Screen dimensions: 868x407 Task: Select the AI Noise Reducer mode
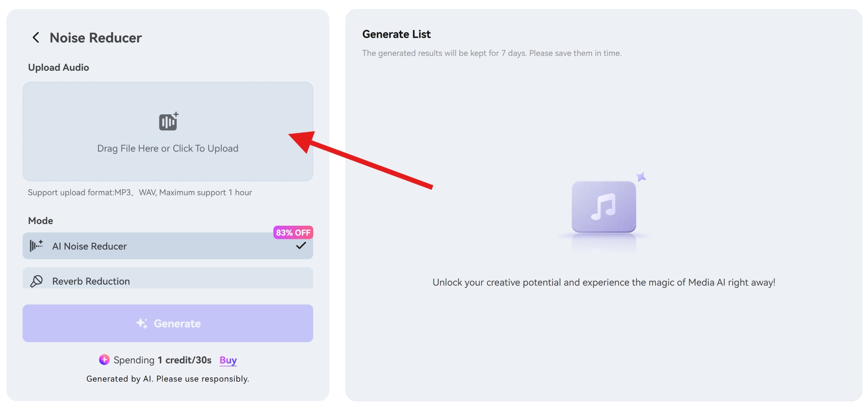pos(168,246)
